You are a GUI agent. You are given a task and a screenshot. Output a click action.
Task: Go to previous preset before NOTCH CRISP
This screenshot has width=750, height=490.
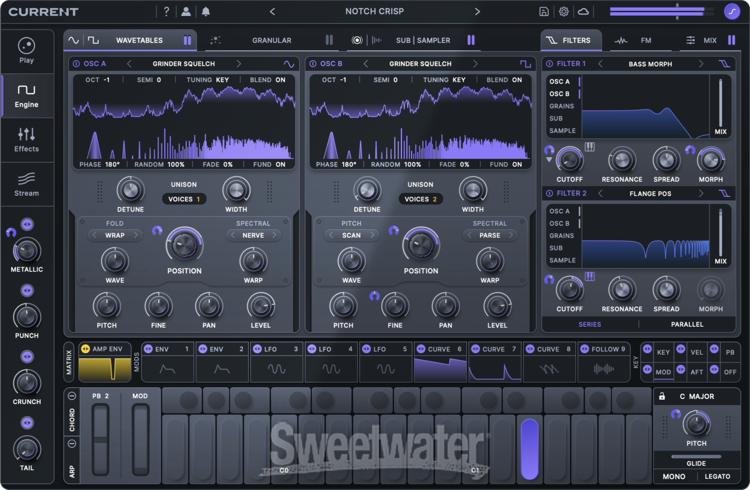pyautogui.click(x=273, y=11)
